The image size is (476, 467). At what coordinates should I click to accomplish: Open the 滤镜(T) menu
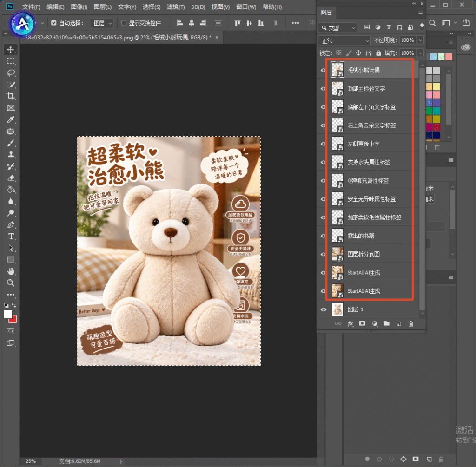(176, 7)
